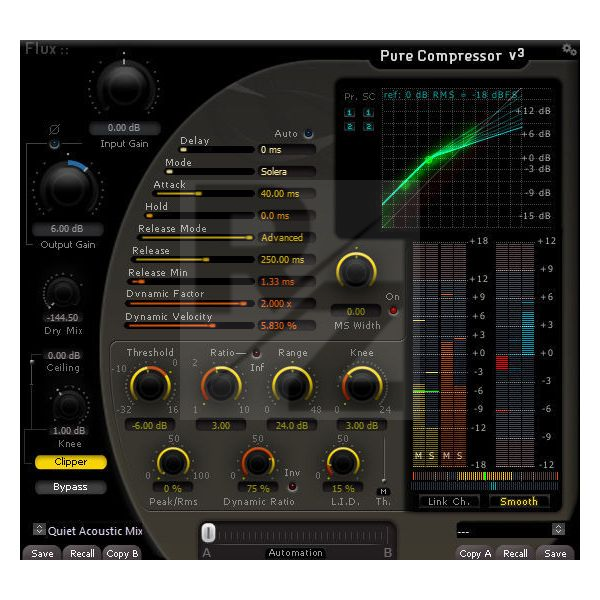This screenshot has width=600, height=600.
Task: Toggle the Clipper button
Action: pyautogui.click(x=70, y=462)
